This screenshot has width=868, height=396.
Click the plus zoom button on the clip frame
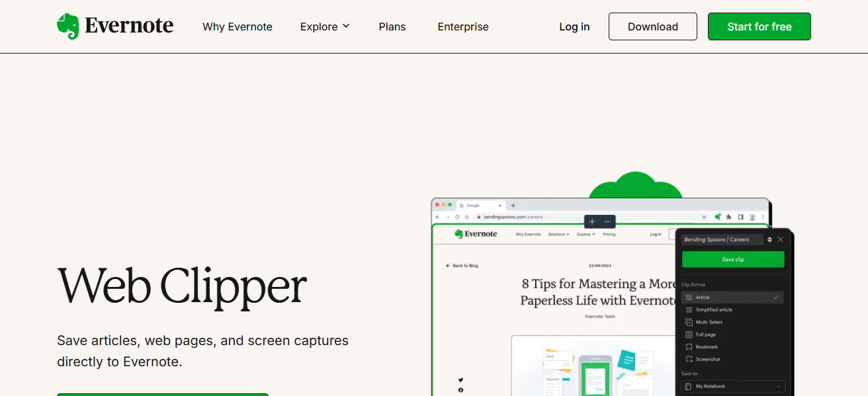(x=592, y=222)
